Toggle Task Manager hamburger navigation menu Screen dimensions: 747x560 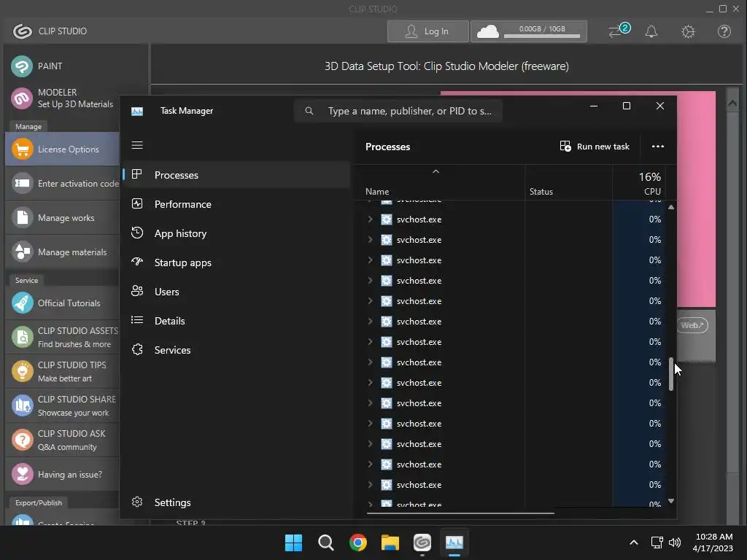137,145
